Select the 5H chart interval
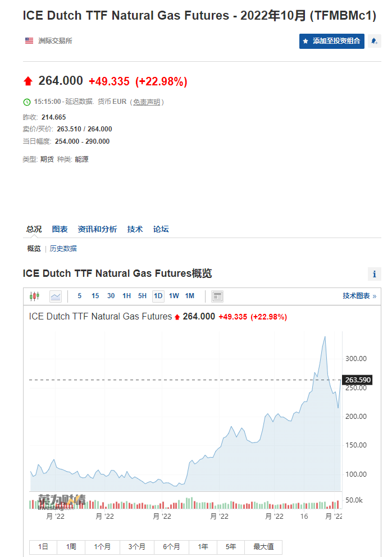Viewport: 392px width, 557px height. point(143,296)
